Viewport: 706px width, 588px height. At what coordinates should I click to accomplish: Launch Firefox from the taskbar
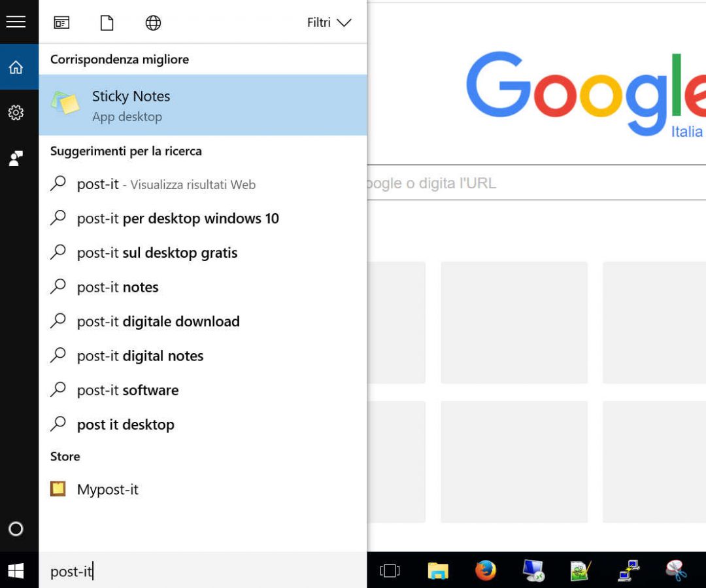(x=485, y=571)
